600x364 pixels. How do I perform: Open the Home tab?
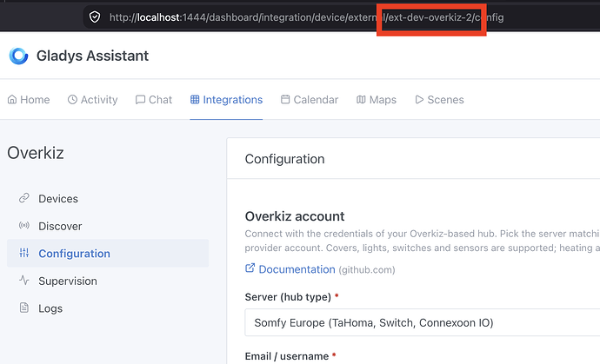pyautogui.click(x=29, y=100)
